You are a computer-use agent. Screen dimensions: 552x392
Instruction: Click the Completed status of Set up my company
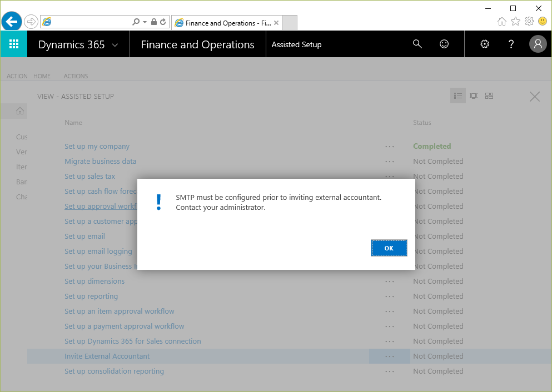pos(432,146)
